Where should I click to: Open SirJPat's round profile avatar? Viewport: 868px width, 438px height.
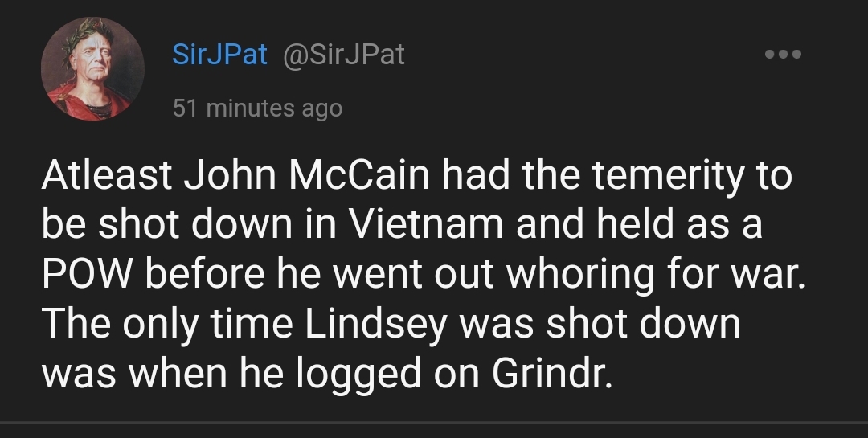[93, 68]
